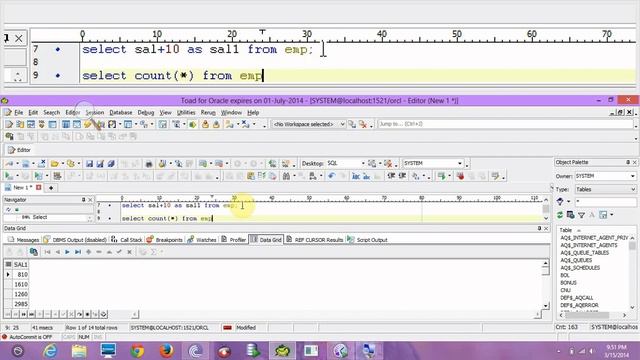Click the new Editor icon in main toolbar
Viewport: 640px width, 360px height.
9,124
